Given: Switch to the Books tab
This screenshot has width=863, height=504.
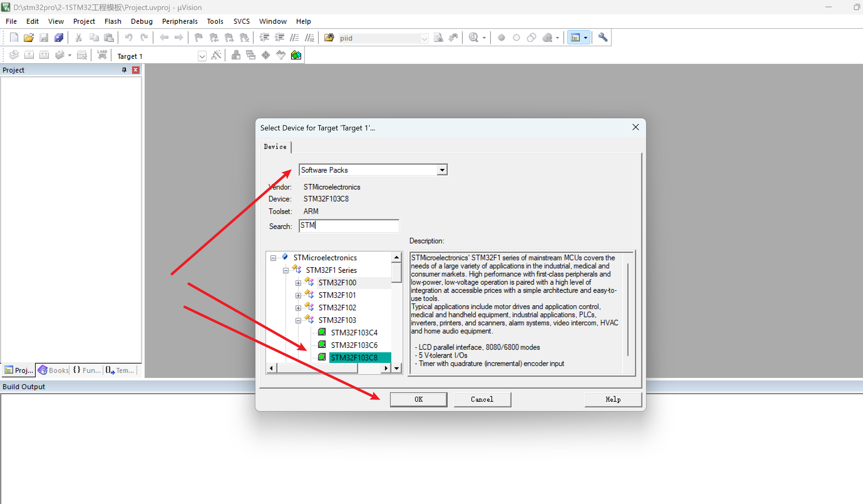Looking at the screenshot, I should (54, 370).
